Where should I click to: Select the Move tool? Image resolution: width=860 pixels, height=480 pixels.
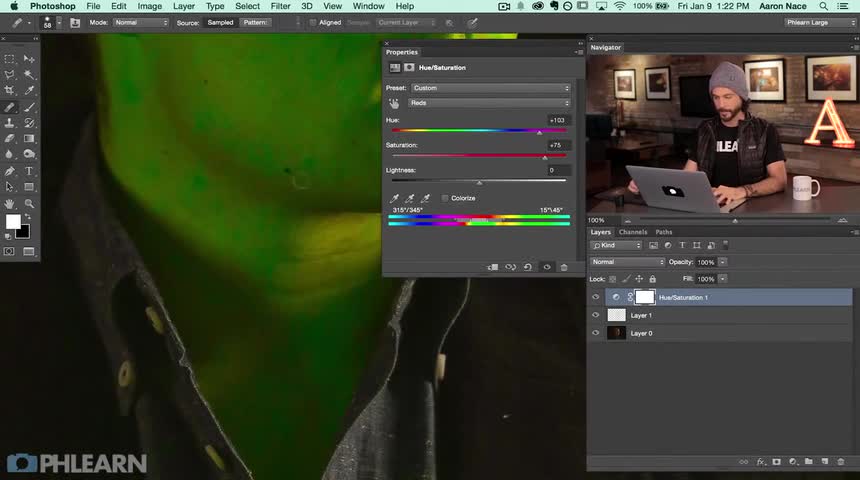pyautogui.click(x=29, y=59)
